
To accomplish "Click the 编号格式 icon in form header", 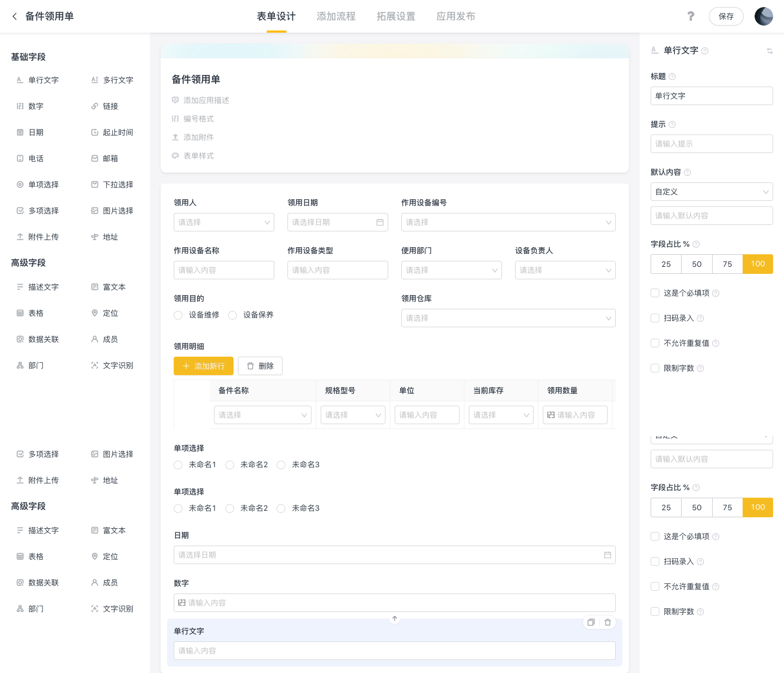I will [x=175, y=119].
